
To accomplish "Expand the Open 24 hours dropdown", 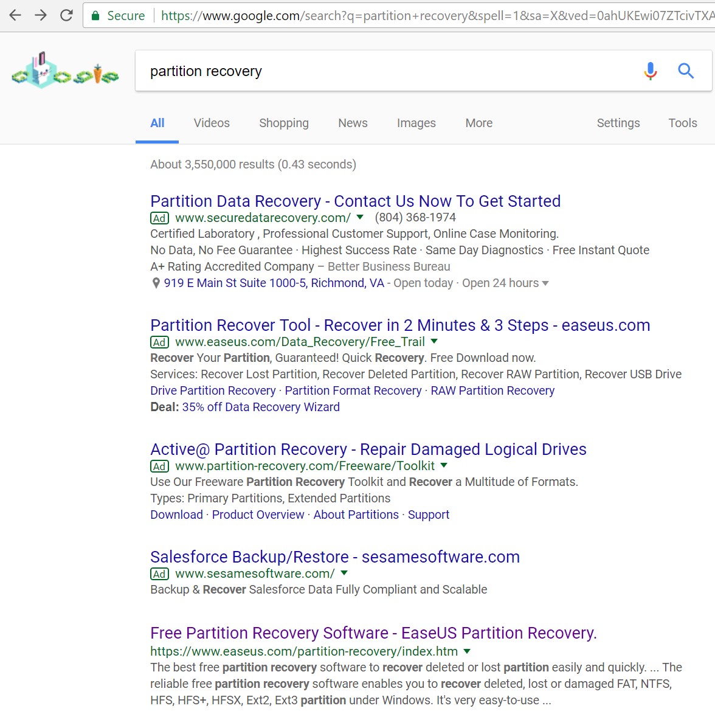I will (545, 283).
